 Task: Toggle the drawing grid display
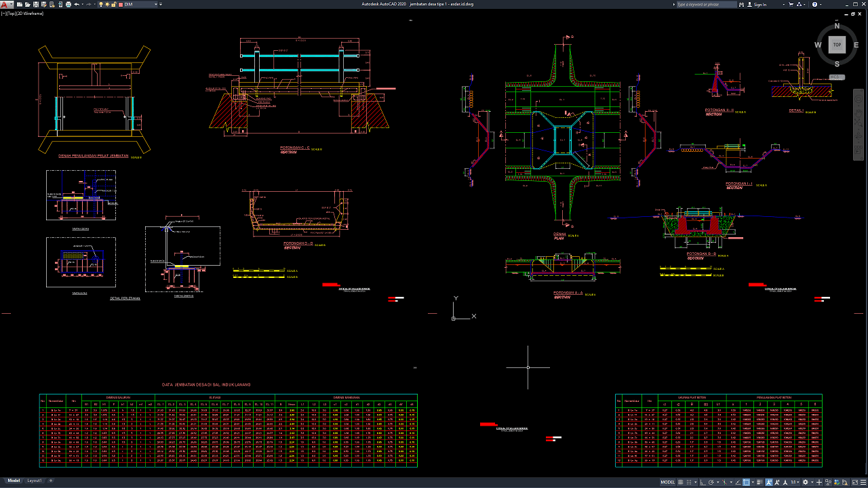click(680, 482)
